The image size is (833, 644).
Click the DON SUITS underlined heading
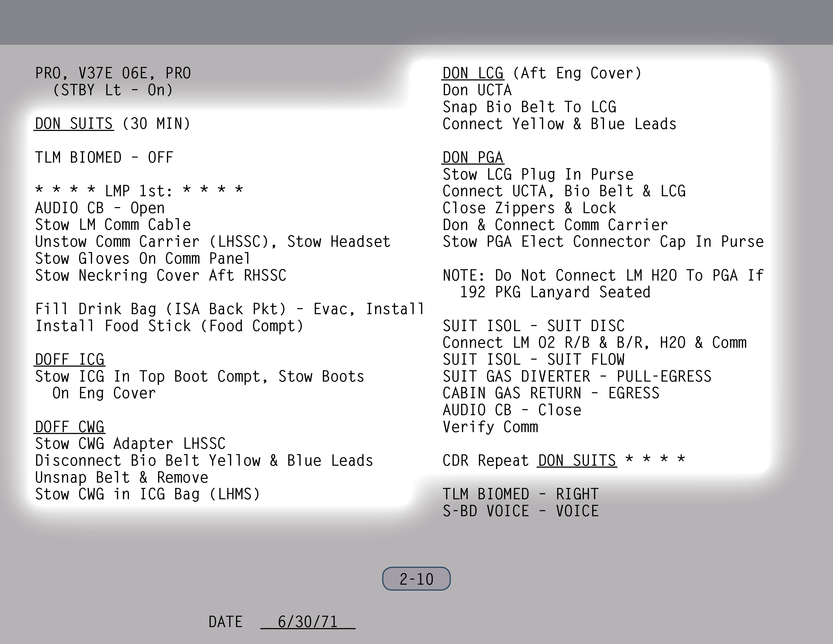(74, 123)
